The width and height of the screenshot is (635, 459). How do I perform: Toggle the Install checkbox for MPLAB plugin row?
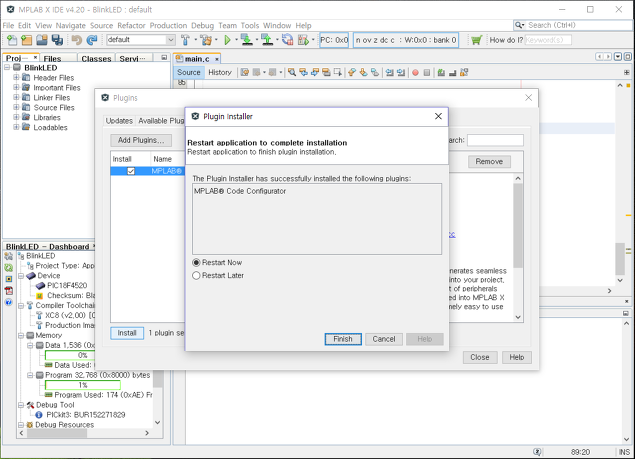coord(131,171)
